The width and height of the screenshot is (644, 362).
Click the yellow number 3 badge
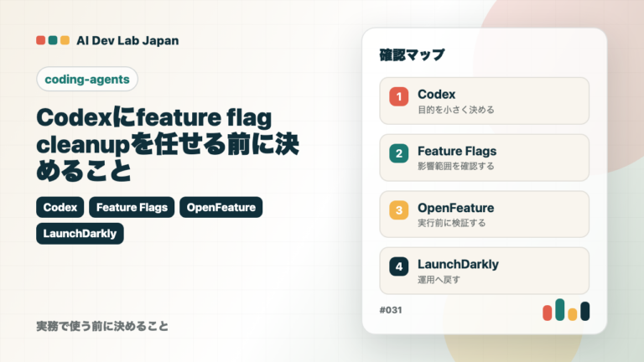399,209
